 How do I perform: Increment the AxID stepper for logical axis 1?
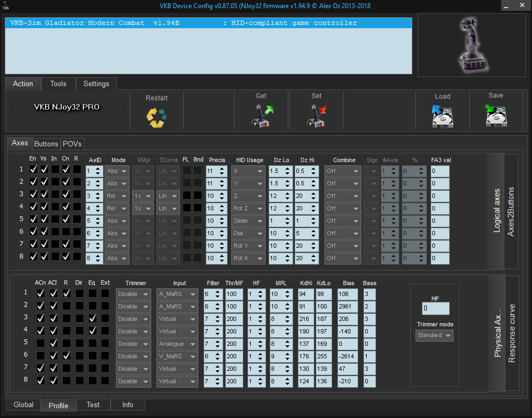(98, 168)
